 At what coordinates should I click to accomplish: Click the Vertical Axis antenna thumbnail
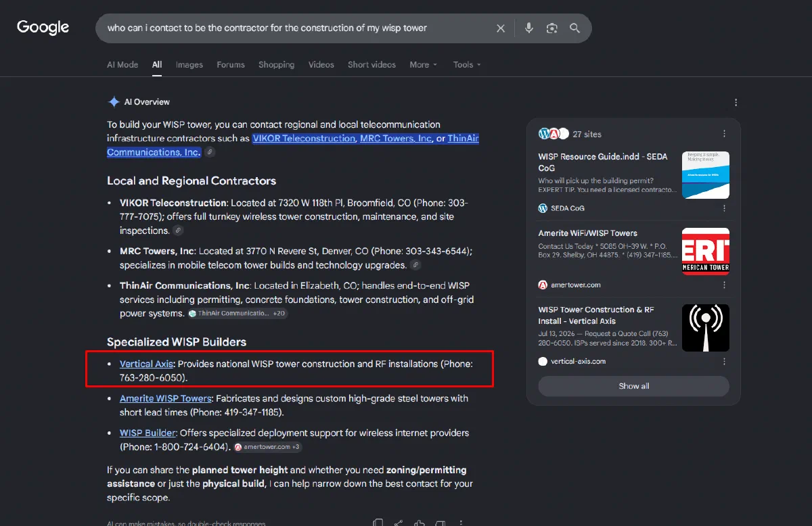click(x=706, y=328)
